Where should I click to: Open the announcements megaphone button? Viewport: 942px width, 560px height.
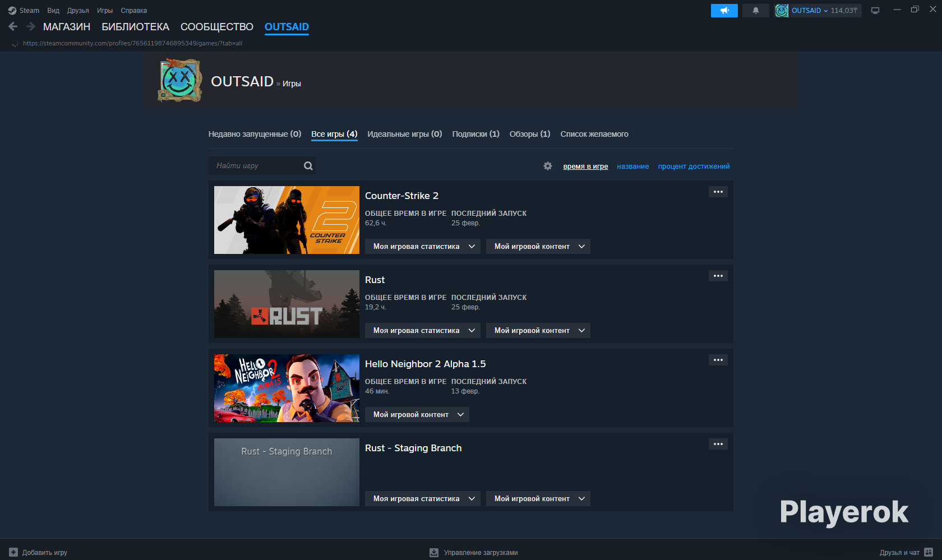click(x=724, y=11)
